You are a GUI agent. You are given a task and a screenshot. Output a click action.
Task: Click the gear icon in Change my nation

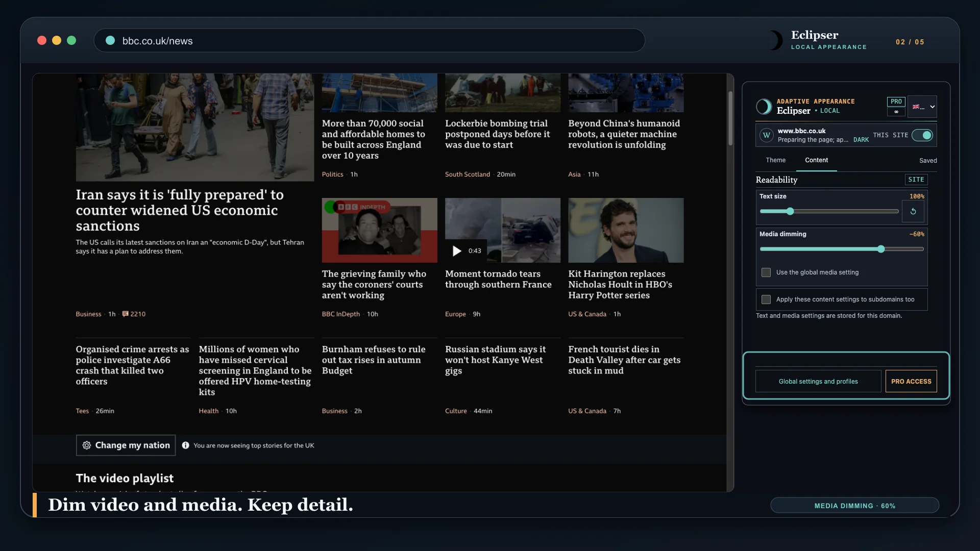(x=87, y=445)
